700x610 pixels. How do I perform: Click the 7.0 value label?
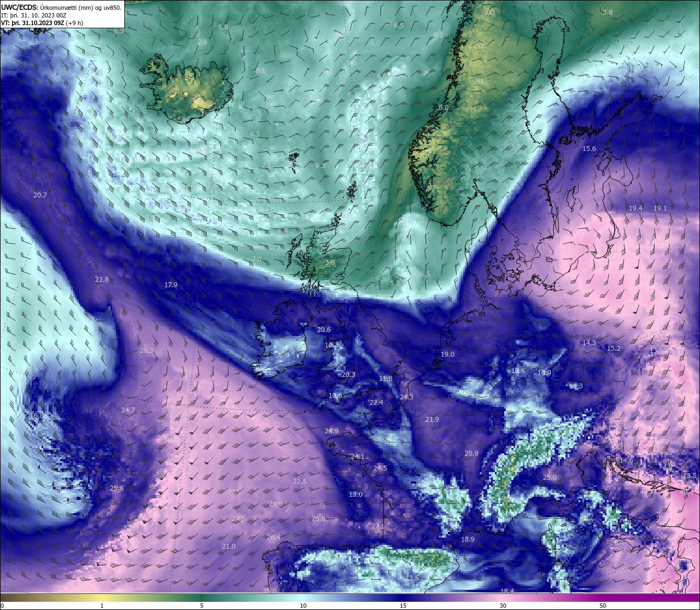click(256, 259)
